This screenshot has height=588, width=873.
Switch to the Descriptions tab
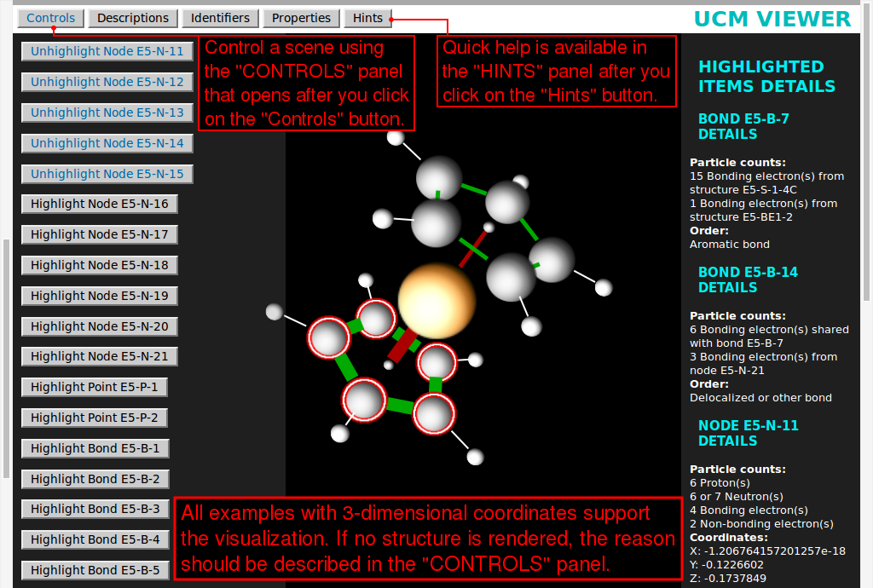point(132,19)
